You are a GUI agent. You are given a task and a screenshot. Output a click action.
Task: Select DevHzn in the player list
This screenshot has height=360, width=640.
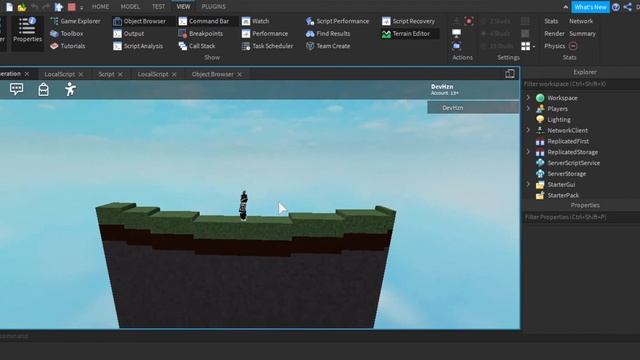point(473,107)
